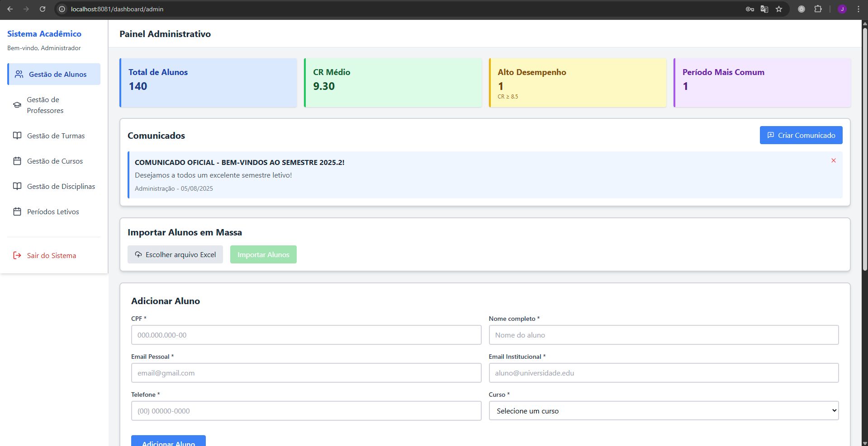Click the Adicionar Aluno submit button
868x446 pixels.
(168, 441)
